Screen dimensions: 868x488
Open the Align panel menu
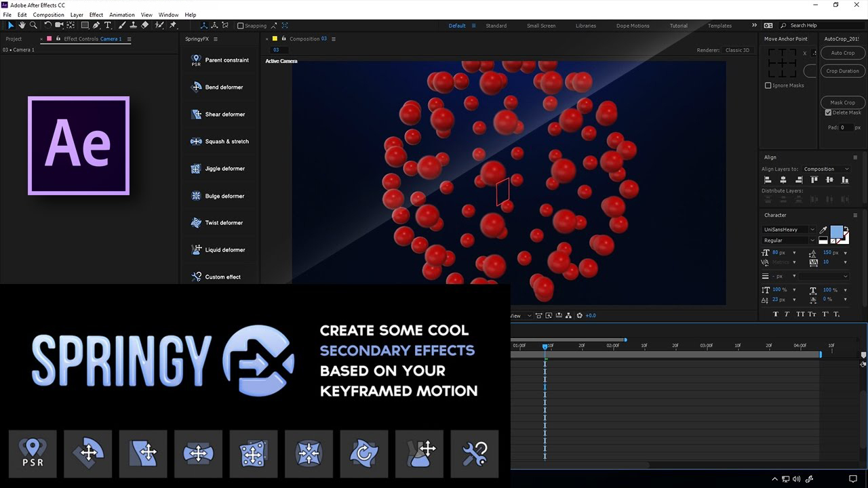[856, 157]
